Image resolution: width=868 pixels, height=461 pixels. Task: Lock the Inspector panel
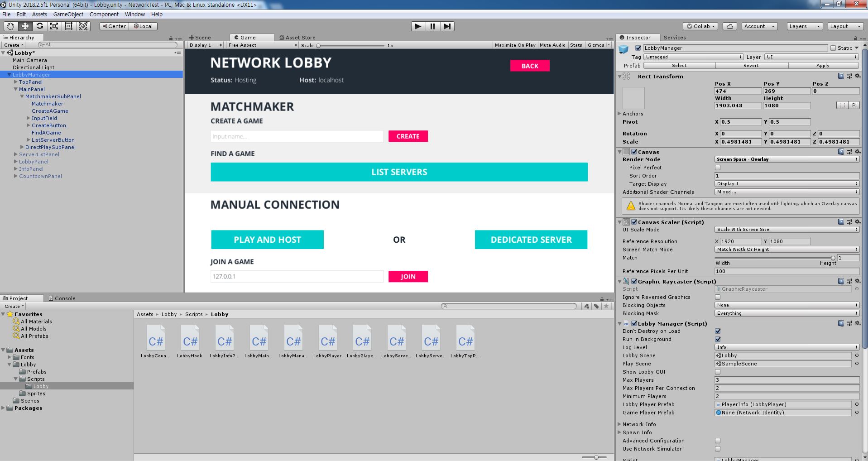pos(855,38)
